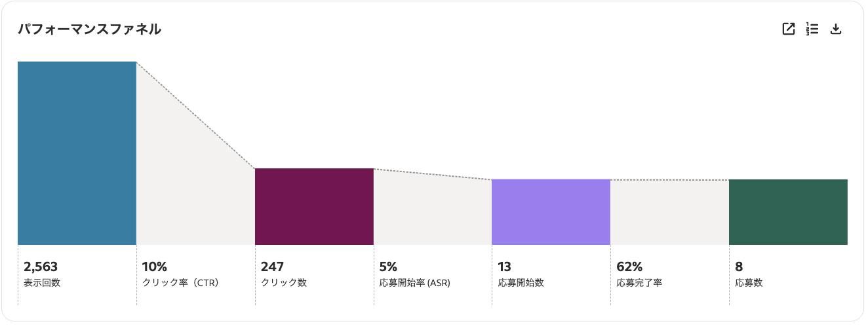
Task: Click the 表示回数 label
Action: 42,283
